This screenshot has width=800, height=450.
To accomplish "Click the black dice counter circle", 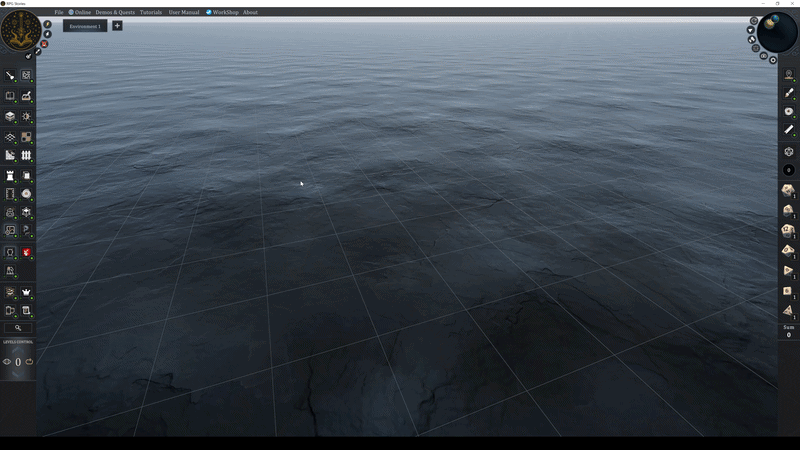I will (789, 170).
